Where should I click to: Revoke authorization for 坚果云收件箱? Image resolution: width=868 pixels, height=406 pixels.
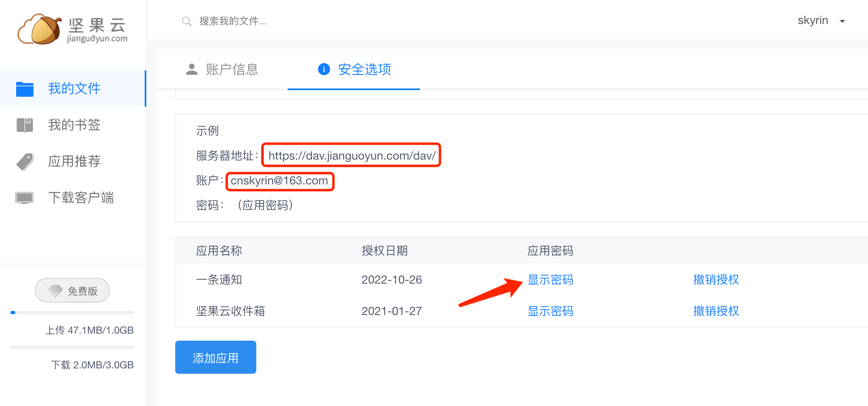coord(716,311)
